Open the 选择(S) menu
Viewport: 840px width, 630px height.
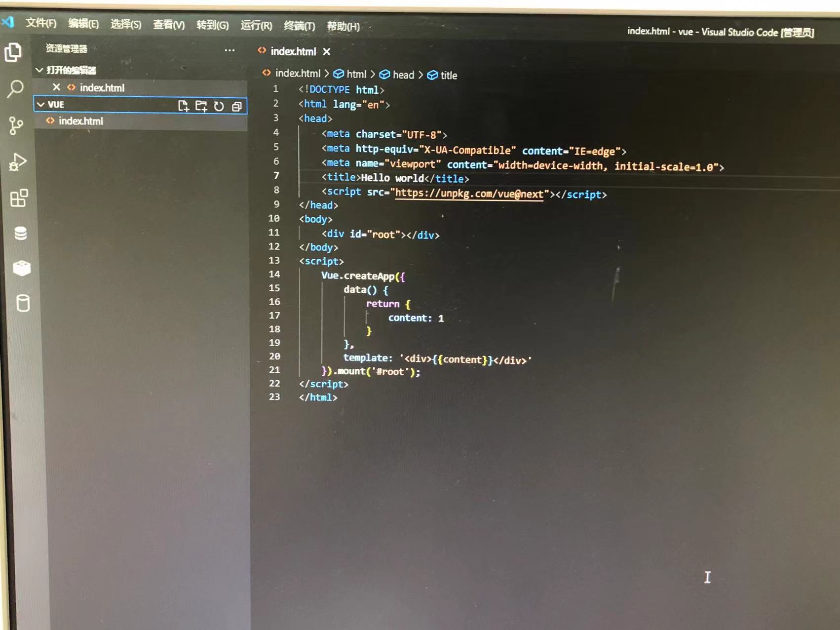pos(126,24)
